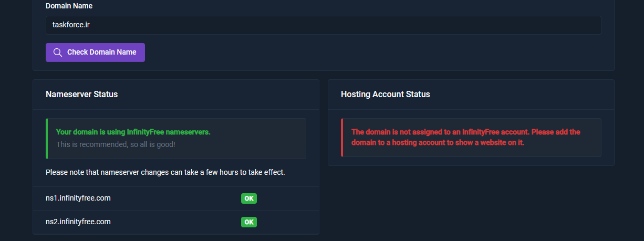Click the Check Domain Name button
The width and height of the screenshot is (644, 241).
tap(95, 53)
